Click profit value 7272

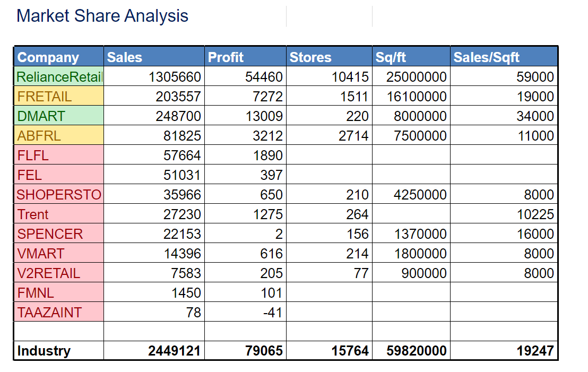pyautogui.click(x=268, y=97)
